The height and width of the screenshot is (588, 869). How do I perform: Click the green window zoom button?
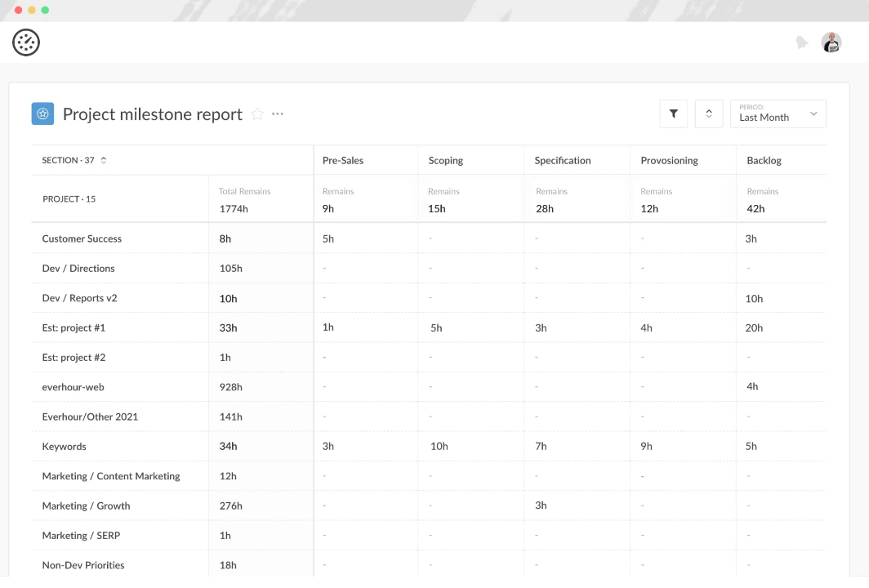pyautogui.click(x=45, y=10)
